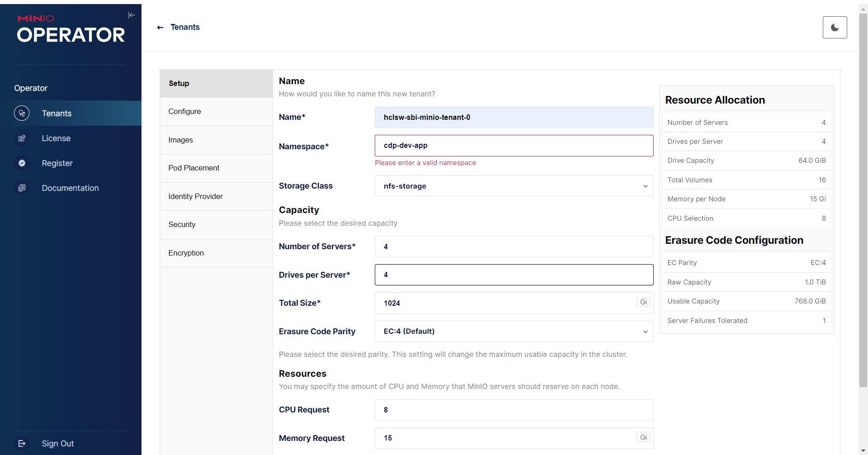
Task: Click the page vertical scrollbar
Action: [x=863, y=199]
